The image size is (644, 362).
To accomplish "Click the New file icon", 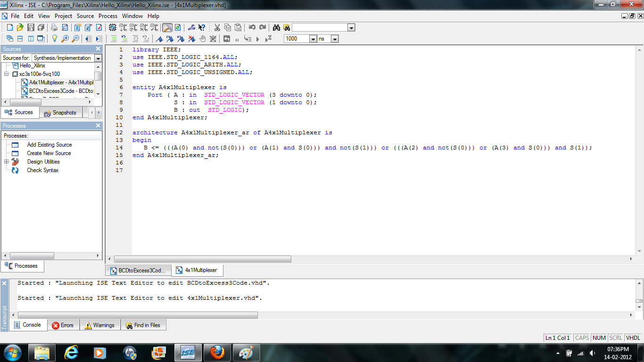I will (x=9, y=27).
